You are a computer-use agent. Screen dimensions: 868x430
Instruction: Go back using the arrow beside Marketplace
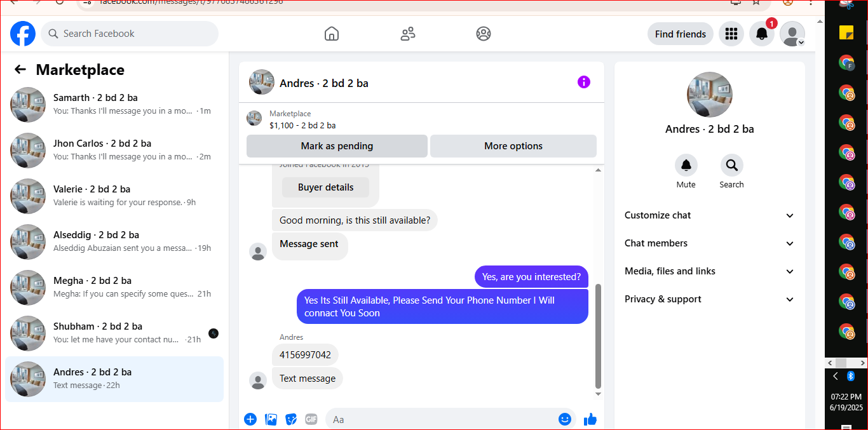point(20,70)
